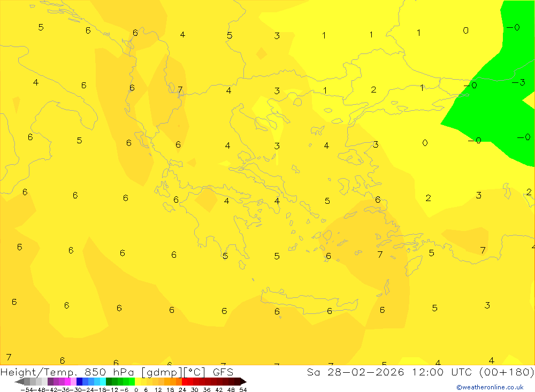The image size is (535, 392).
Task: Pick the bright red swatch above legend 24
Action: pos(185,381)
